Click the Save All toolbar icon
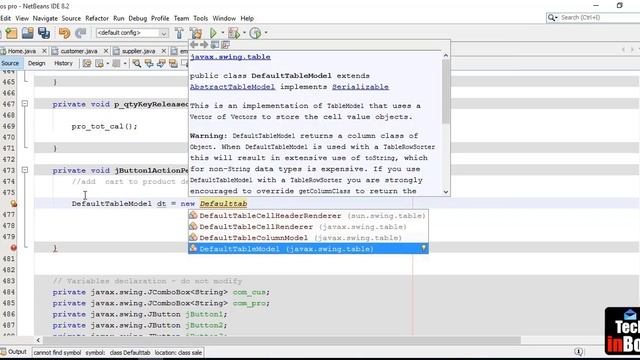 click(x=44, y=33)
